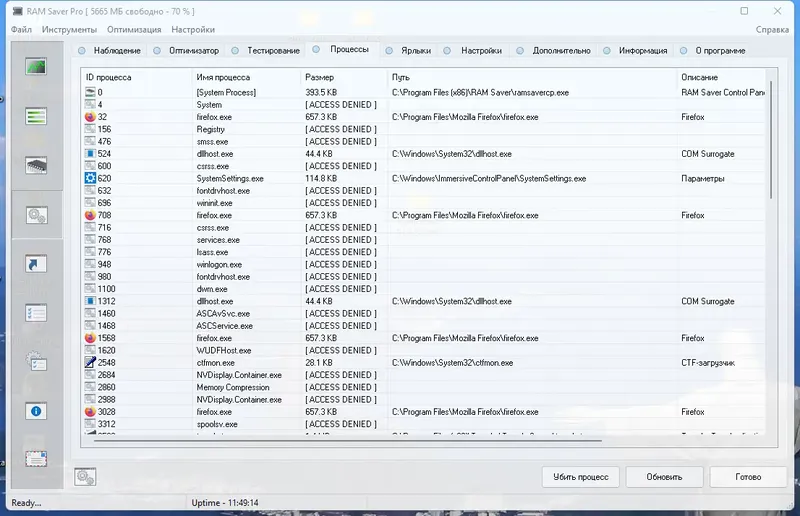Open the Справка menu
Viewport: 800px width, 516px height.
click(x=772, y=30)
